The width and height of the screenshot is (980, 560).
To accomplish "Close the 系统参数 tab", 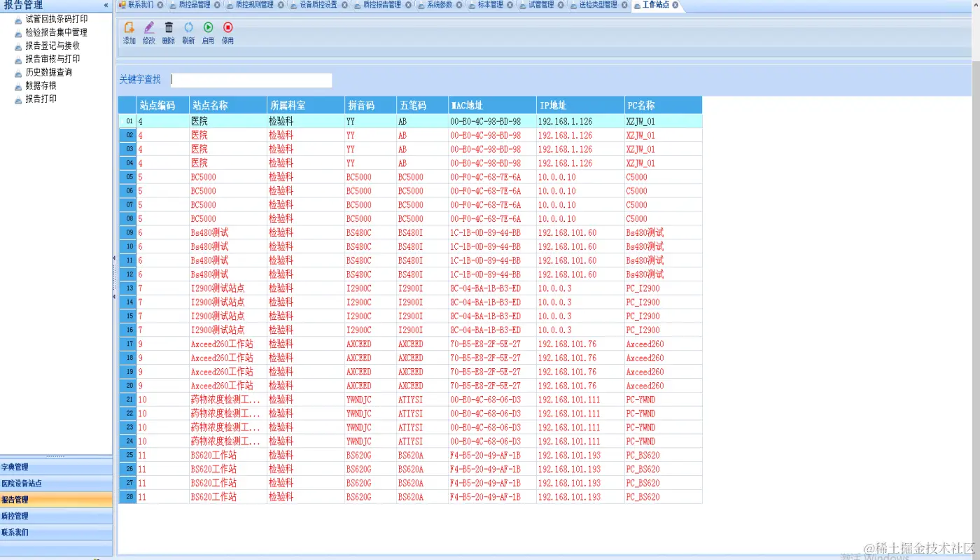I will [459, 5].
